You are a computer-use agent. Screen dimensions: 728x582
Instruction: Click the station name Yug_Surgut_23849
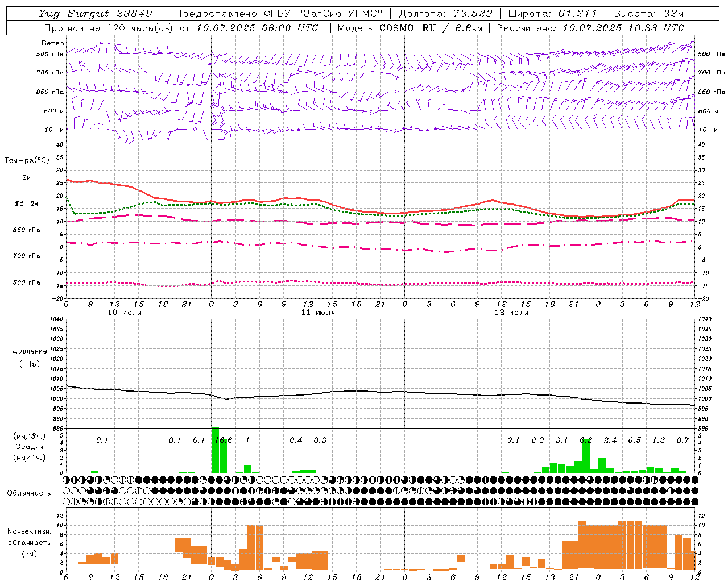(x=96, y=14)
